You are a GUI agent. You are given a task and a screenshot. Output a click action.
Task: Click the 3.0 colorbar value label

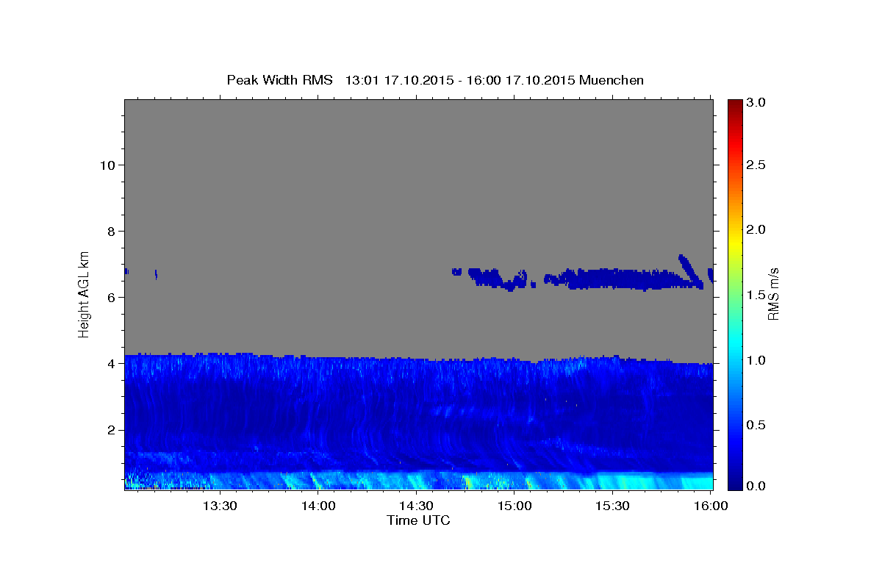tap(756, 102)
